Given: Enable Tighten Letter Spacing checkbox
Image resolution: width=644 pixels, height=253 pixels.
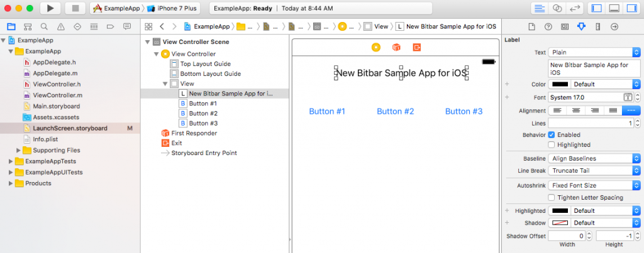Looking at the screenshot, I should [552, 198].
